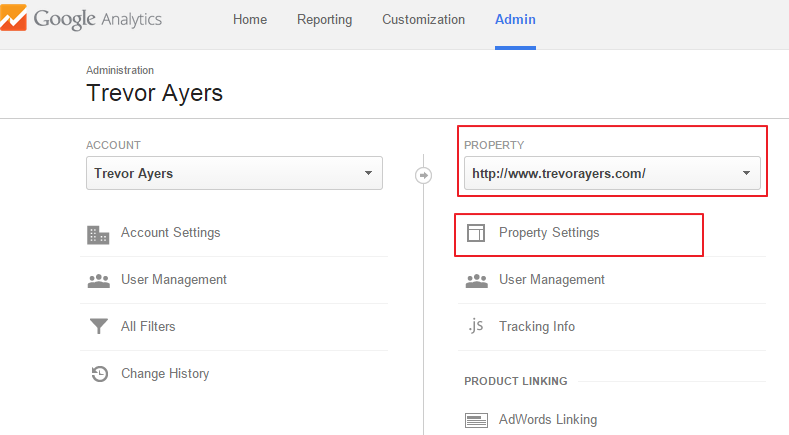Click the All Filters funnel icon
This screenshot has width=789, height=435.
(99, 326)
